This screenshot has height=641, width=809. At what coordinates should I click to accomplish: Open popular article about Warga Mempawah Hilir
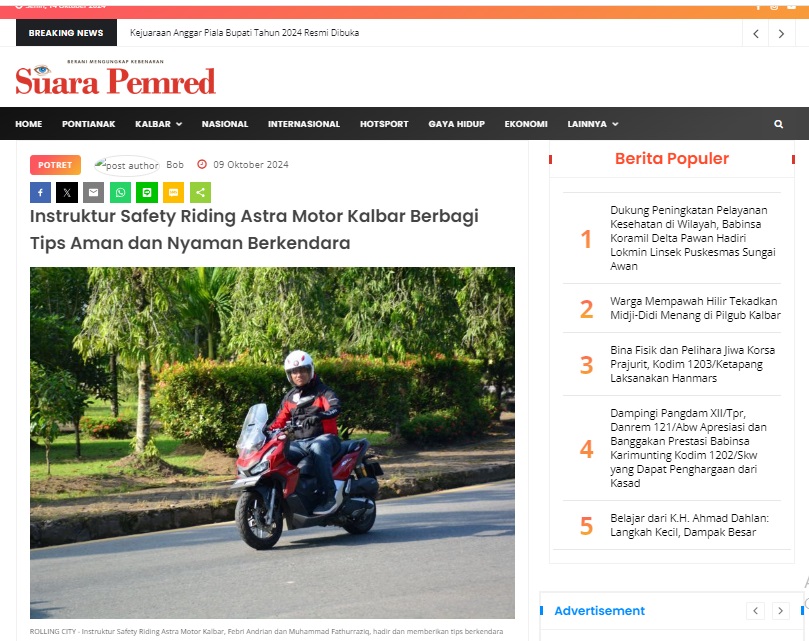click(695, 308)
